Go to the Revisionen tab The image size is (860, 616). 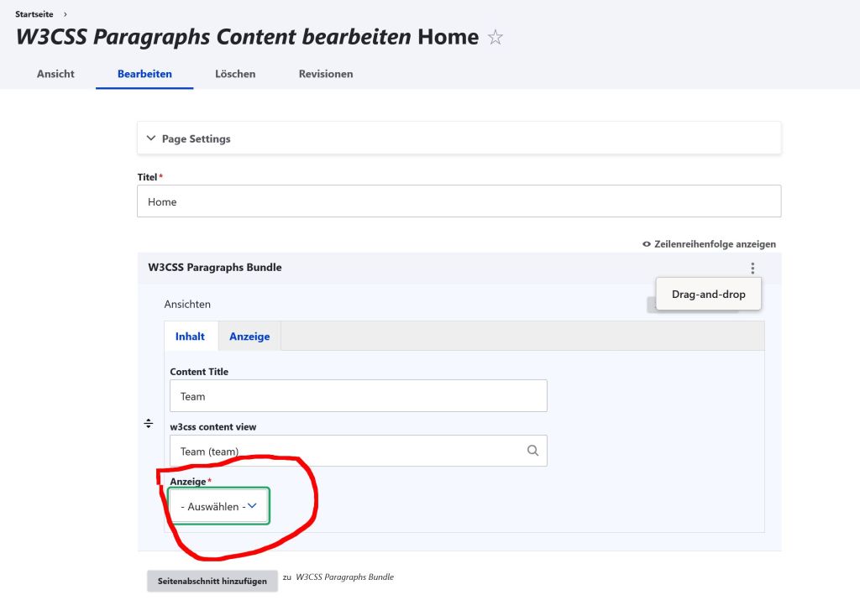(x=326, y=74)
